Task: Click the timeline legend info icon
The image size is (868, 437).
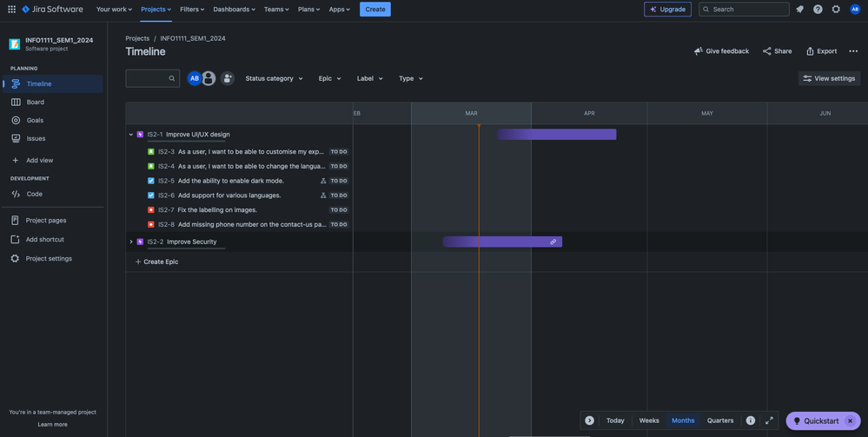Action: [x=751, y=420]
